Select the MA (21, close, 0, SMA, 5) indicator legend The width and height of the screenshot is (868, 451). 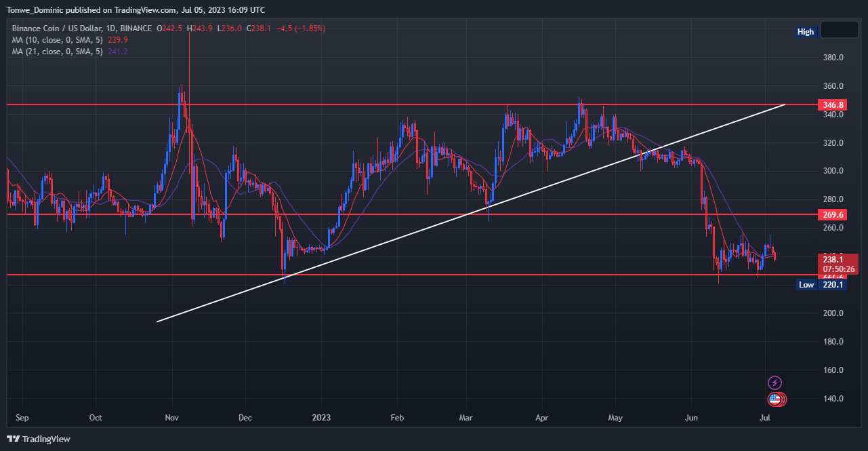click(58, 52)
